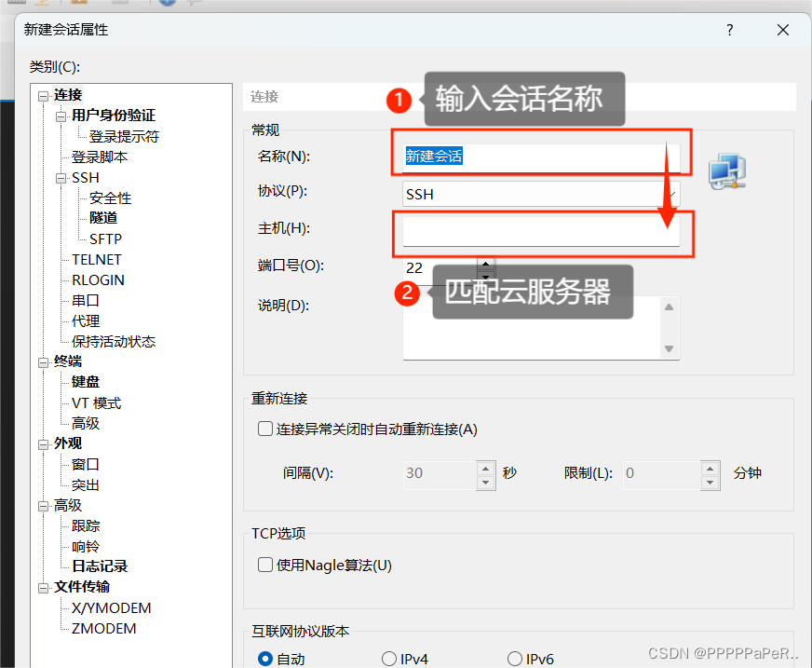
Task: Select the TELNET tree item
Action: (x=97, y=260)
